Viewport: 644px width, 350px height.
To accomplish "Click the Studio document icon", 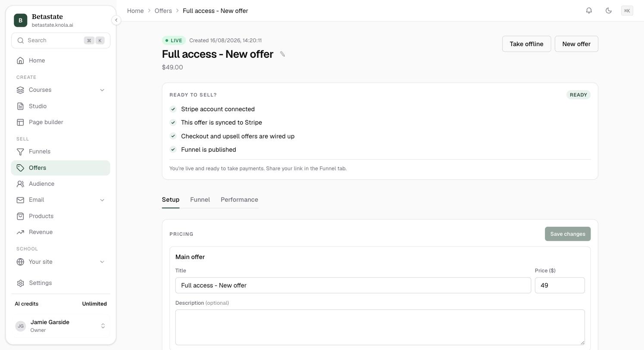I will pyautogui.click(x=20, y=106).
